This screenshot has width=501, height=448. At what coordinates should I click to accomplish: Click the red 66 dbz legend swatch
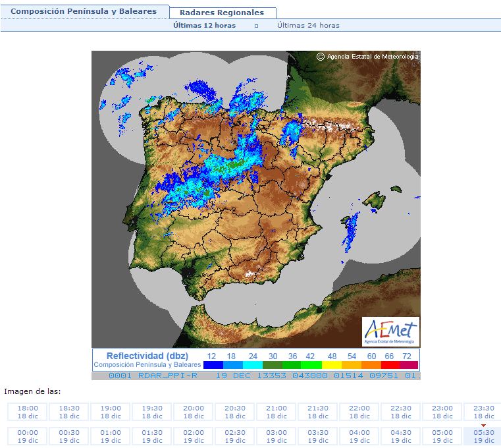point(390,365)
